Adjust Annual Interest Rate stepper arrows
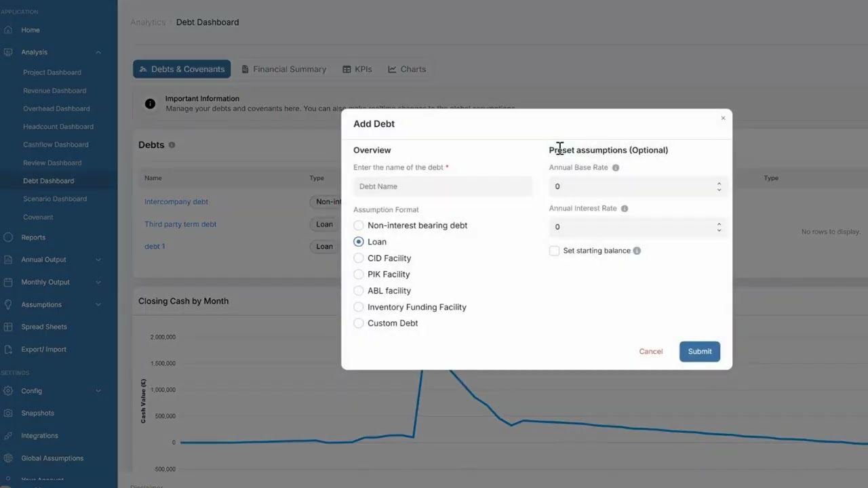 coord(719,227)
